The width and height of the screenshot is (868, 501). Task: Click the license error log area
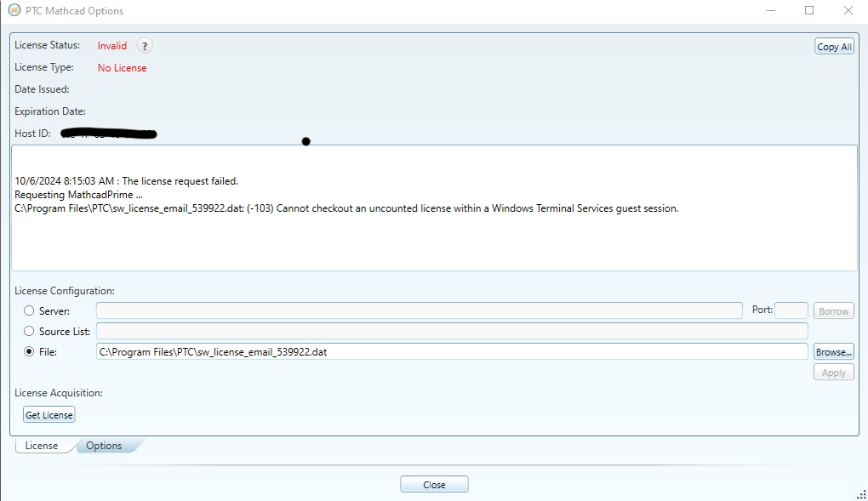(x=434, y=208)
